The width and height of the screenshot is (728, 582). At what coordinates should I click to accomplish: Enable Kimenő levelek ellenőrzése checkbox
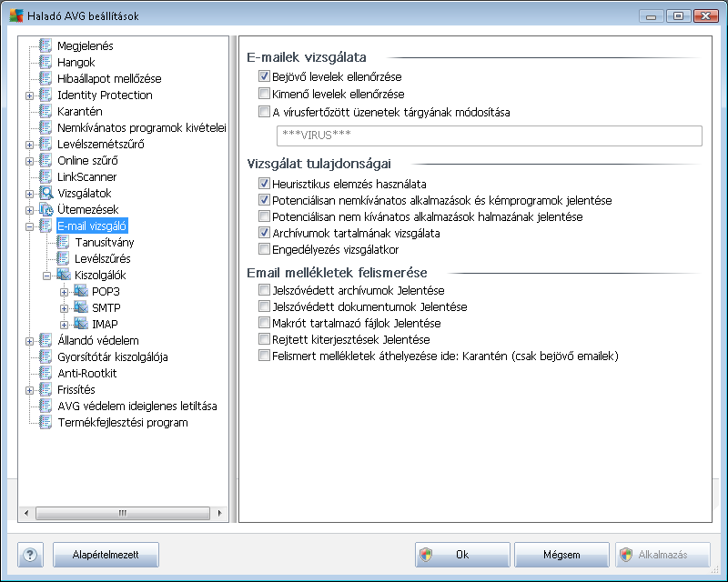(264, 94)
